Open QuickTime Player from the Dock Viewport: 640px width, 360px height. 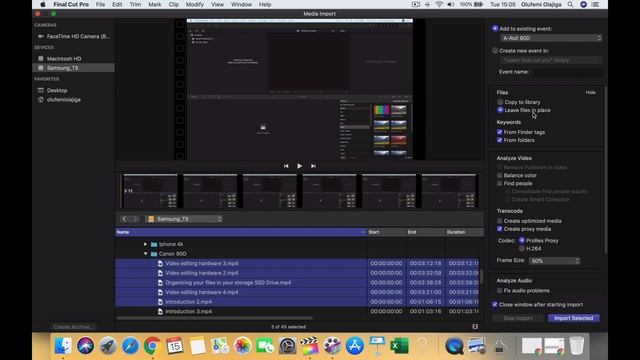[x=454, y=346]
